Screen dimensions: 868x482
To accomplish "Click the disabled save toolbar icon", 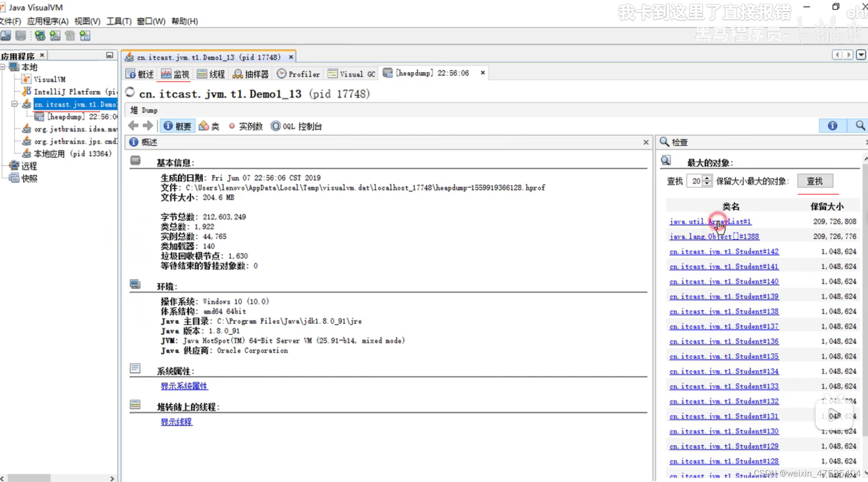I will pyautogui.click(x=21, y=36).
